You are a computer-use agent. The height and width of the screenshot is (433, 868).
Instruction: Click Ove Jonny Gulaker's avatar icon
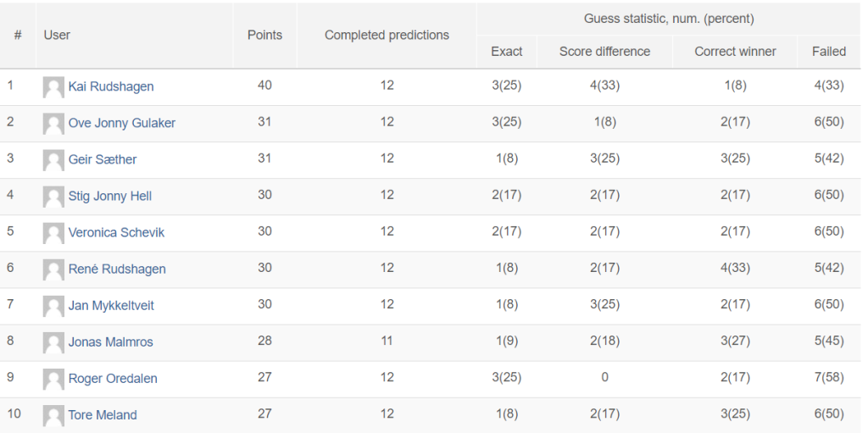click(x=53, y=124)
